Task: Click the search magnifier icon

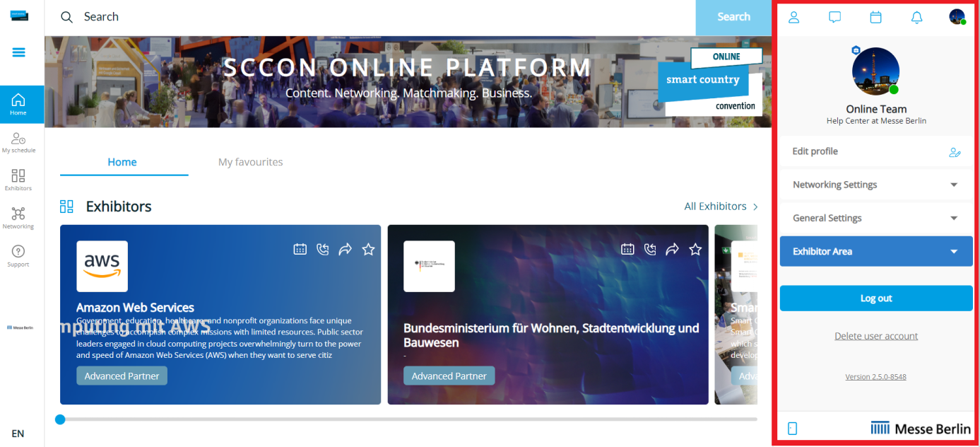Action: click(x=67, y=17)
